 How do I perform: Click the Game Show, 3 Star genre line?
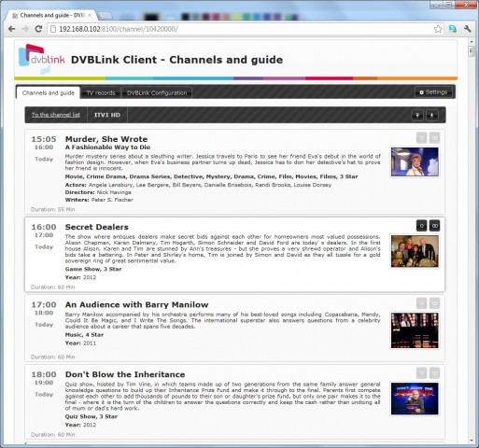pyautogui.click(x=93, y=269)
